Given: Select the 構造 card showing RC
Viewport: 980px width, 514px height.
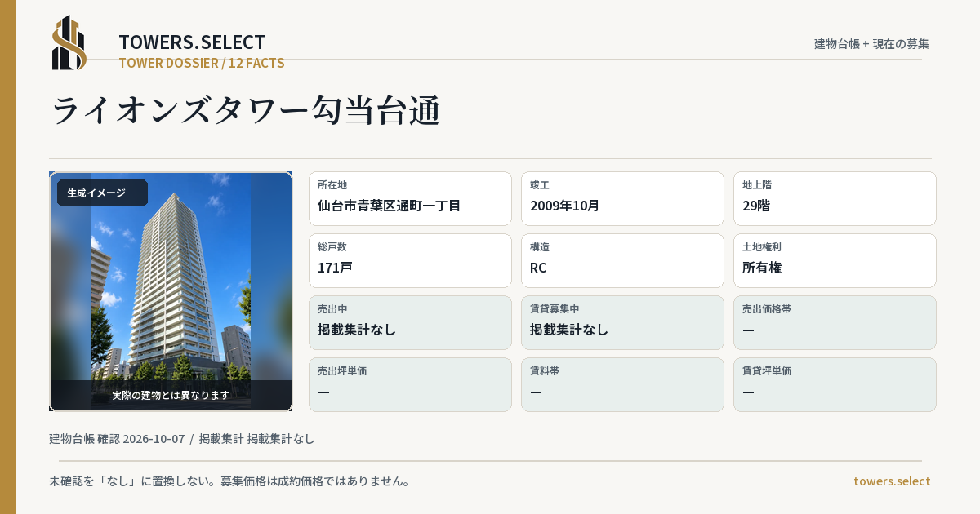Looking at the screenshot, I should pyautogui.click(x=622, y=260).
